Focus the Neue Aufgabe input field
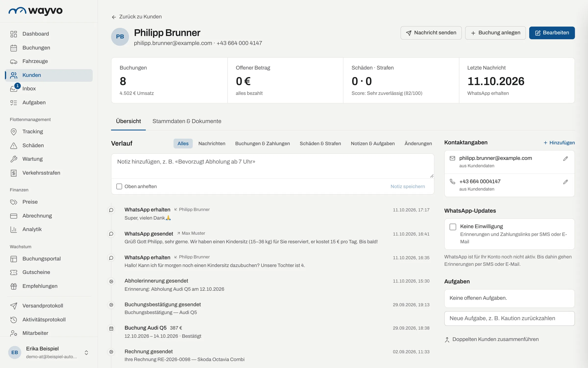The width and height of the screenshot is (588, 368). pos(509,318)
